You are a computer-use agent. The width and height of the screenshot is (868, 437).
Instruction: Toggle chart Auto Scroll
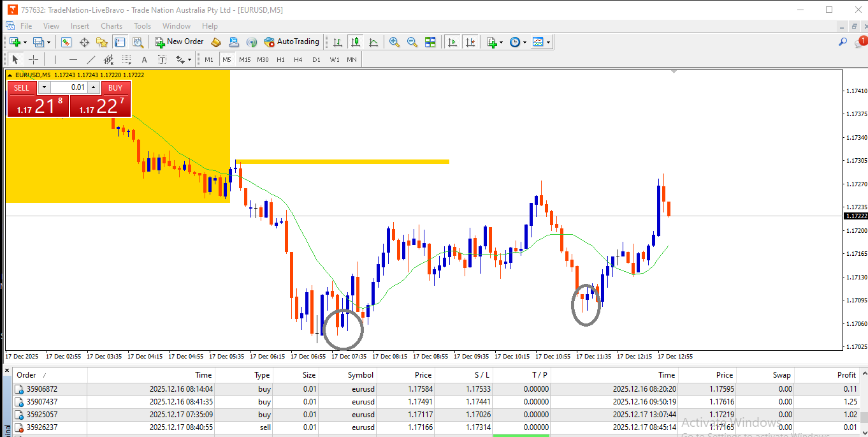tap(452, 42)
